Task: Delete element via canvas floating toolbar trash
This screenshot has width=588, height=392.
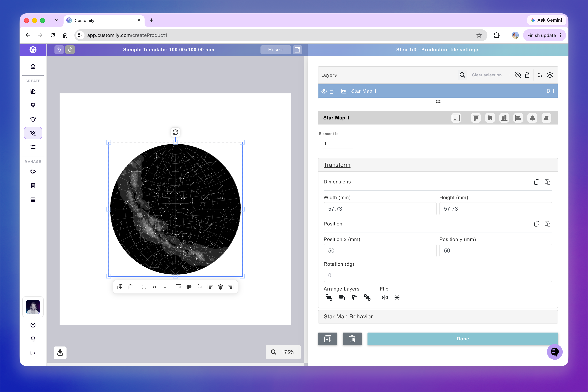Action: tap(130, 287)
